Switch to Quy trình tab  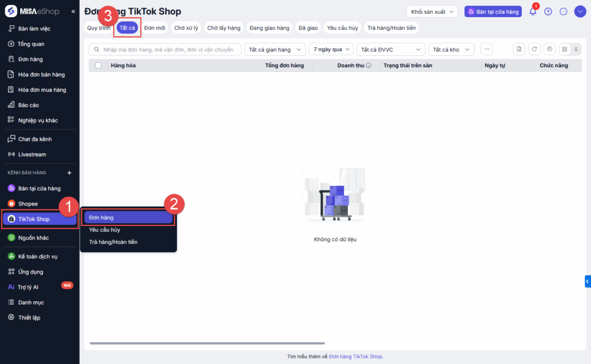point(98,28)
